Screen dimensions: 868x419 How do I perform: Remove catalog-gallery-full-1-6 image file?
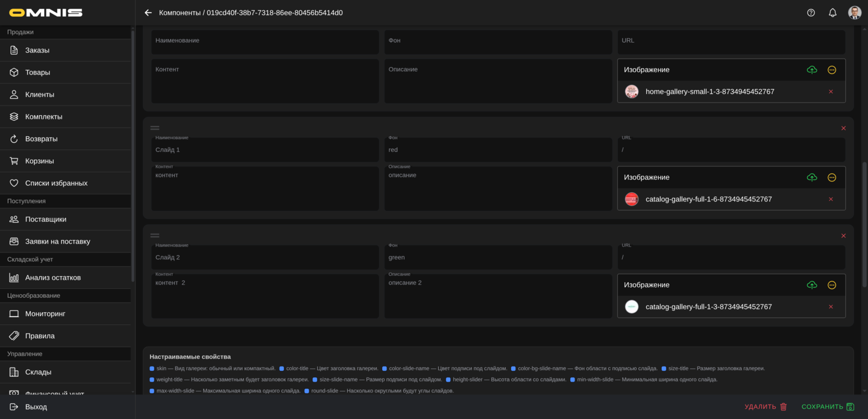click(x=831, y=200)
